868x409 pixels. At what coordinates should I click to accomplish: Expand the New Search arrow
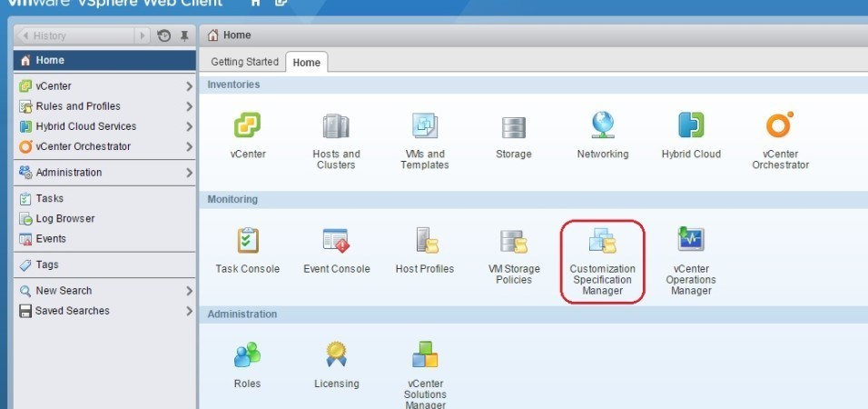click(190, 291)
